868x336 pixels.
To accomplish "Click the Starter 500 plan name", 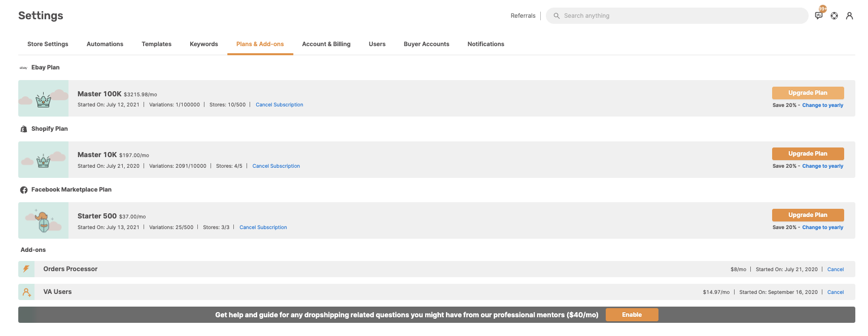I will (x=97, y=216).
